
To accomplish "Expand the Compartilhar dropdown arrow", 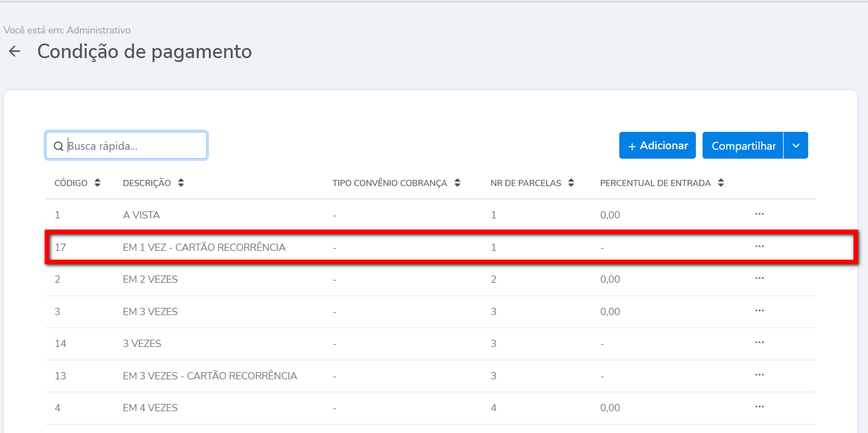I will tap(796, 145).
